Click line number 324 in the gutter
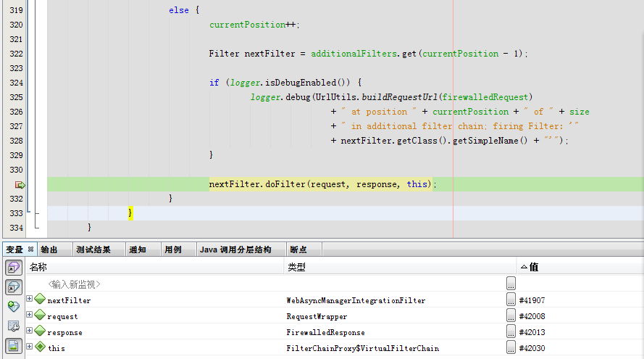Image resolution: width=644 pixels, height=359 pixels. (x=16, y=83)
